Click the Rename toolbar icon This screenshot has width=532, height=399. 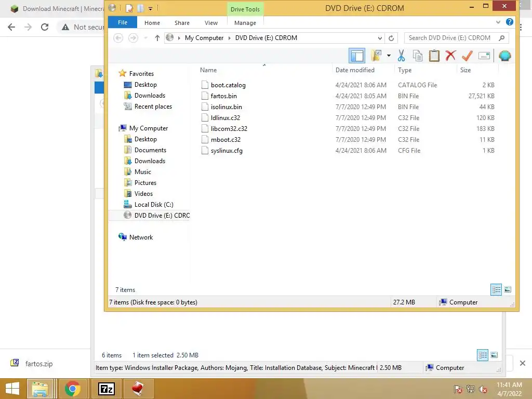(x=484, y=56)
